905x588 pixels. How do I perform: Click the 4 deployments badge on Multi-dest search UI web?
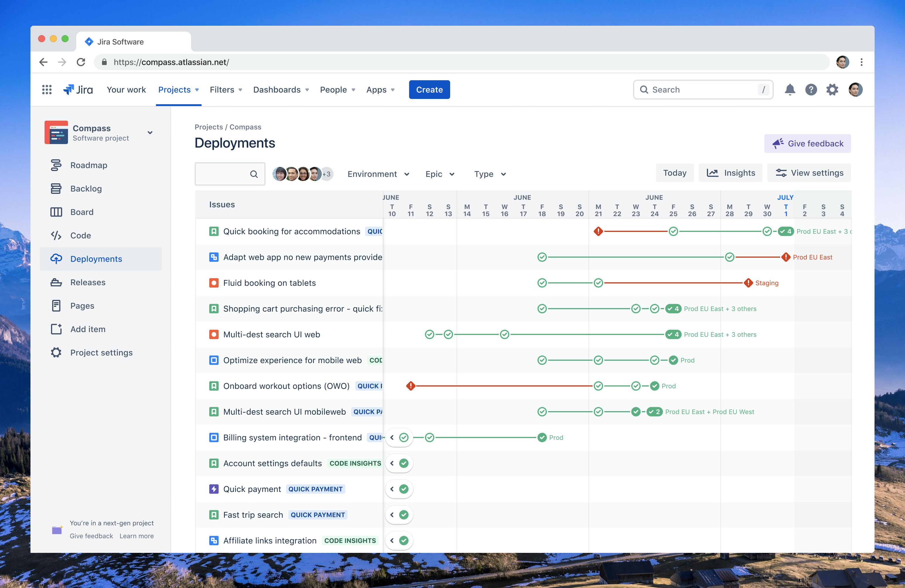pos(673,335)
